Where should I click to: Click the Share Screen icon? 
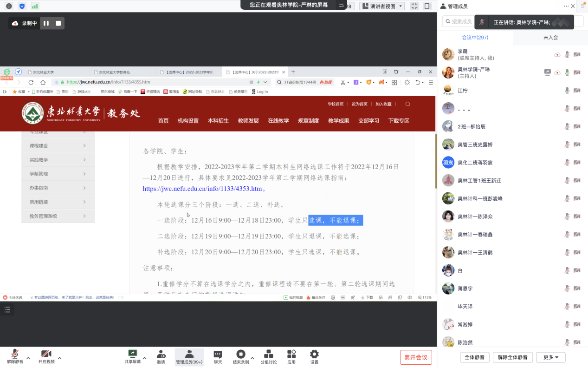[132, 355]
